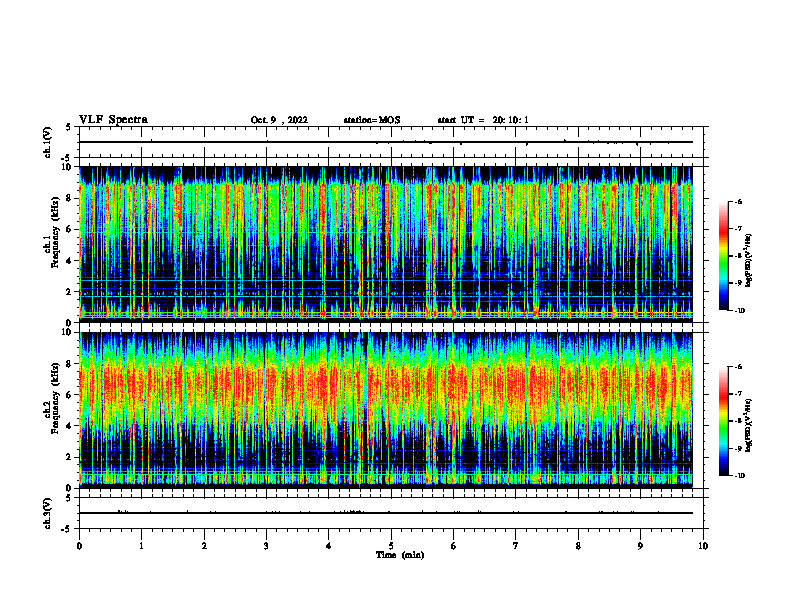Screen dimensions: 792x612
Task: Select the "Oct. 9 , 2022" date text
Action: tap(279, 120)
